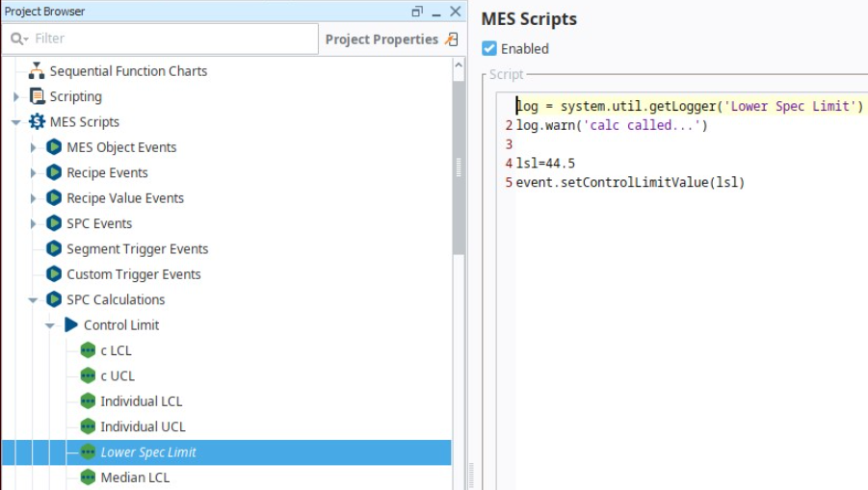868x490 pixels.
Task: Undock the Project Browser panel
Action: tap(416, 12)
